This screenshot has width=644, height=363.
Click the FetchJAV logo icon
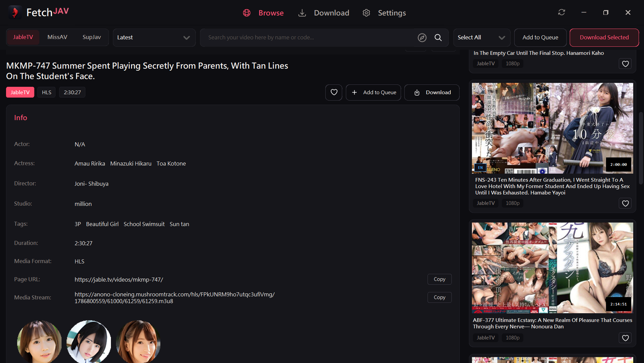15,12
